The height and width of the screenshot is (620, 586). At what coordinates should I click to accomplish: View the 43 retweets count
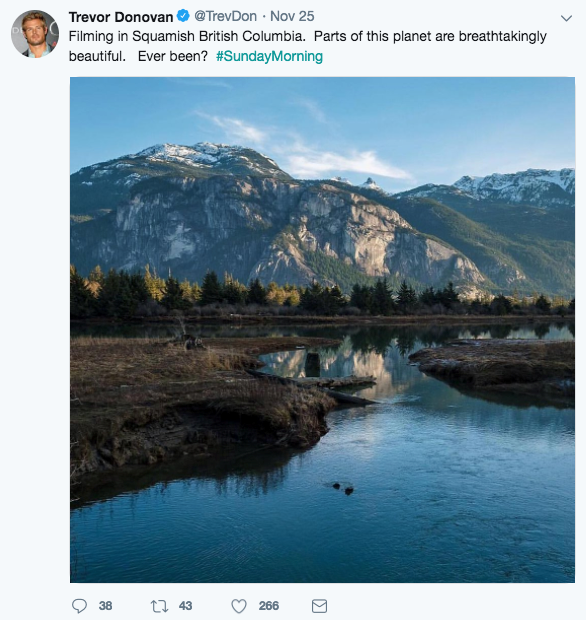185,606
